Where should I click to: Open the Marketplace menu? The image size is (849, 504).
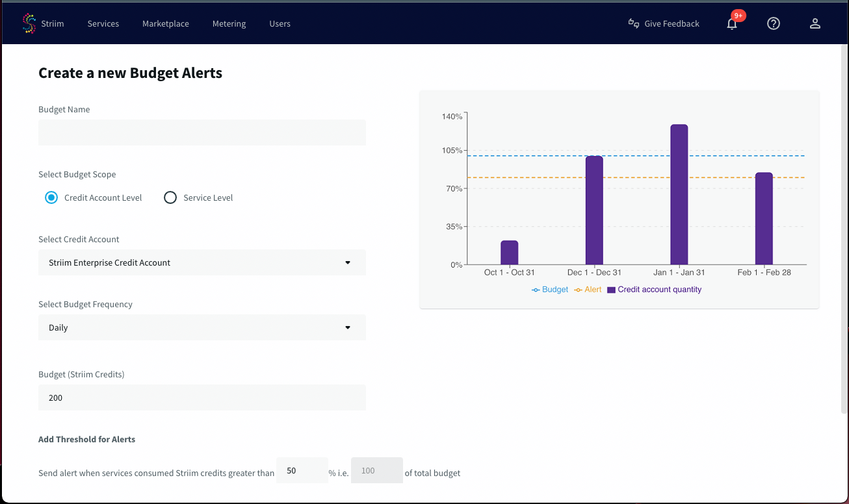[x=166, y=23]
